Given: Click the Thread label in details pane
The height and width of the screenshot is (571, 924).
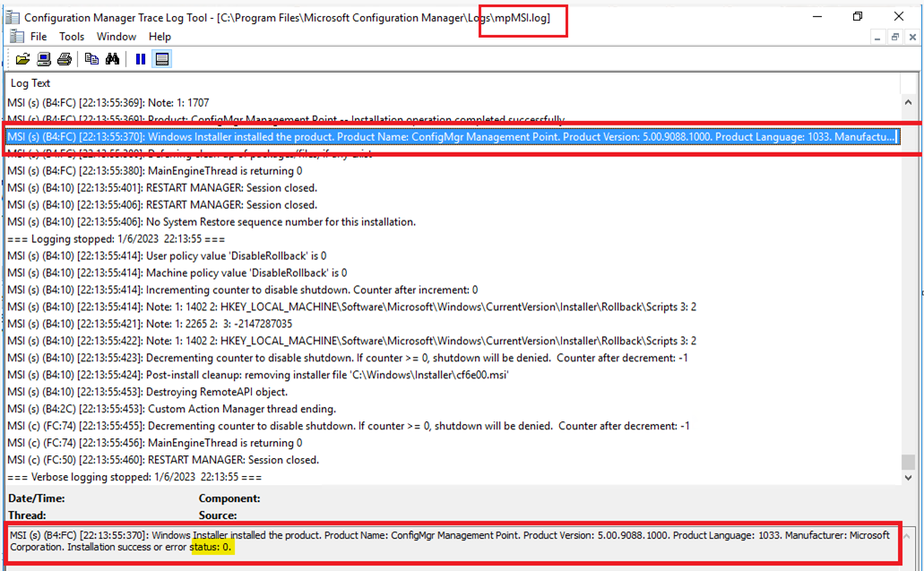Looking at the screenshot, I should coord(27,515).
